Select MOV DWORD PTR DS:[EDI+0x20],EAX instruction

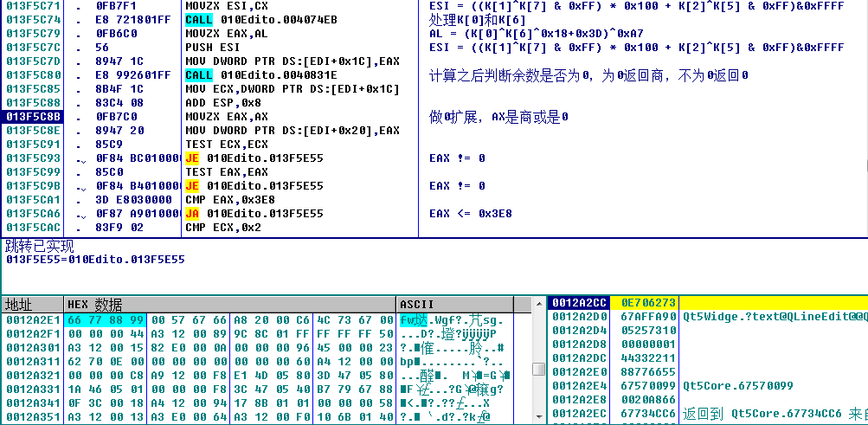(x=293, y=131)
